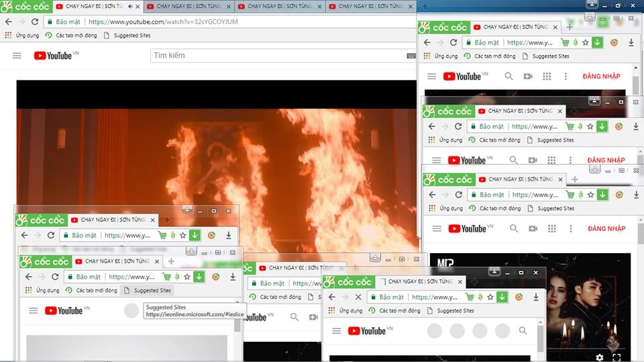Screen dimensions: 644x362
Task: Click the uppermost ĐĂNG NHẬP sign-in button
Action: pos(601,77)
